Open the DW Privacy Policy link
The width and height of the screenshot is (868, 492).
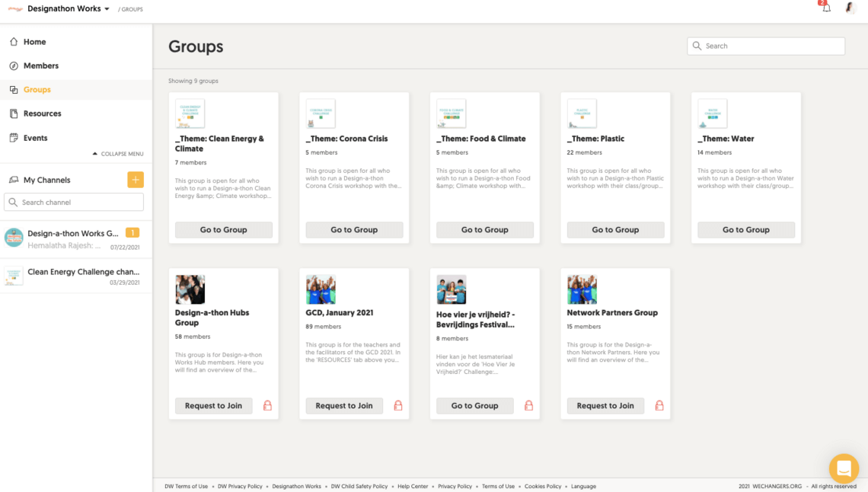(240, 486)
